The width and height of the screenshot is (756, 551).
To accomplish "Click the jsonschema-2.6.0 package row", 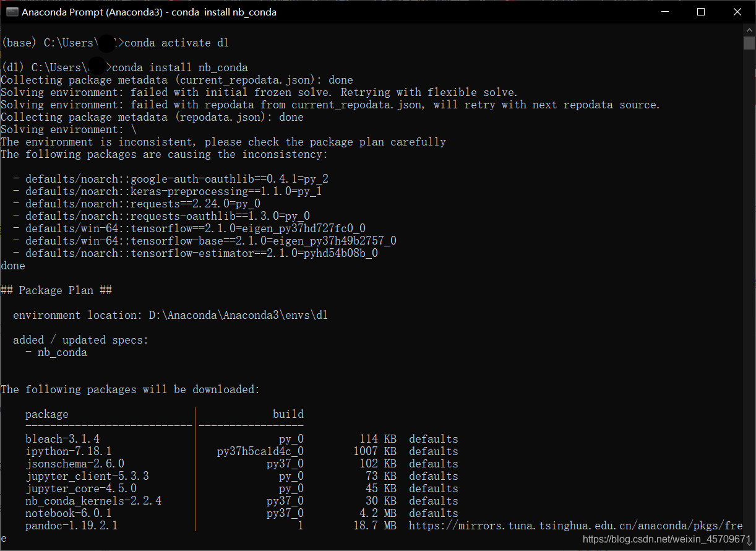I will 242,464.
